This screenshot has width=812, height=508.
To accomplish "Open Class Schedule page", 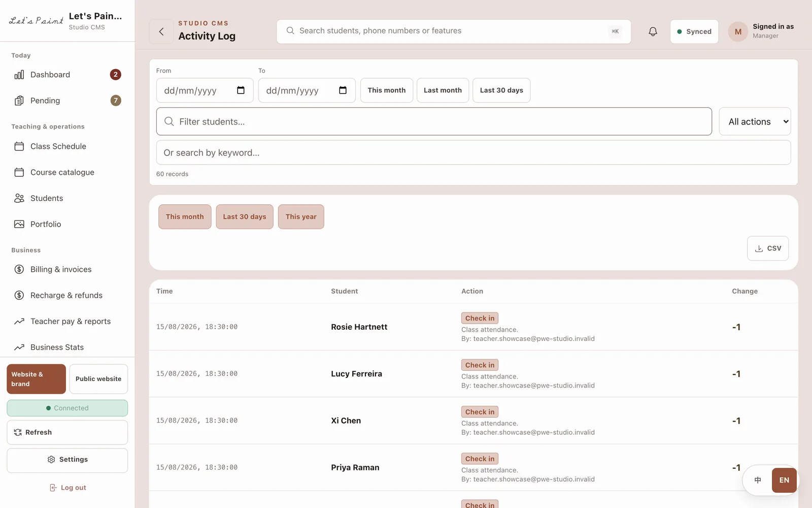I will [67, 146].
